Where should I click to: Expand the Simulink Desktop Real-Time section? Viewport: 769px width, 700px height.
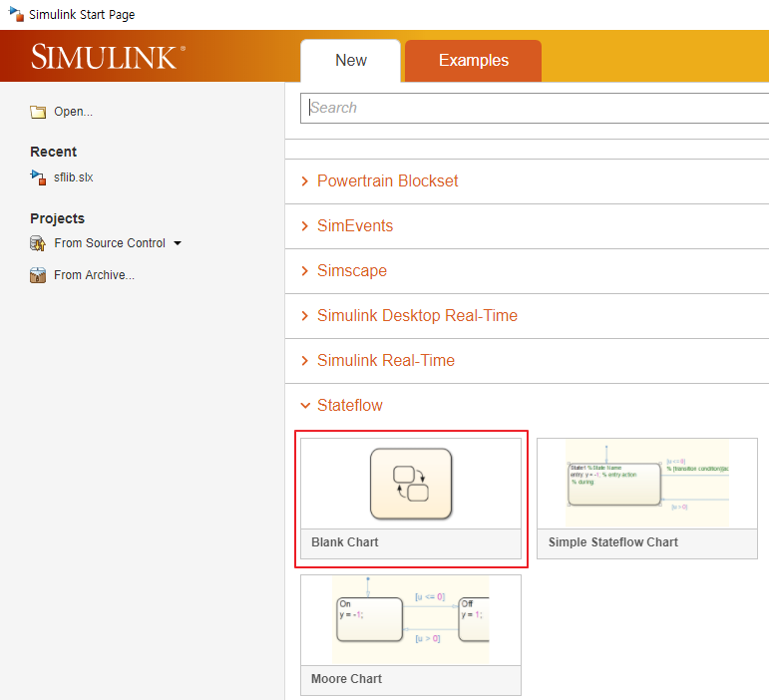click(304, 316)
